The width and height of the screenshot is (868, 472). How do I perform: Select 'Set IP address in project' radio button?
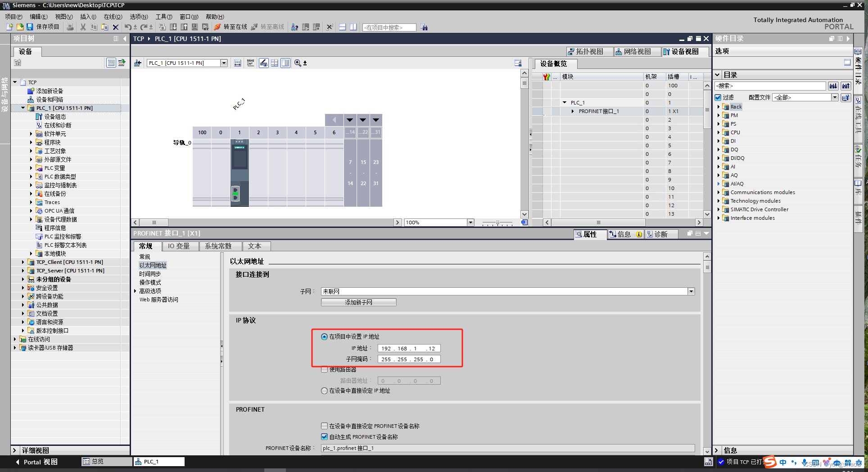[324, 336]
